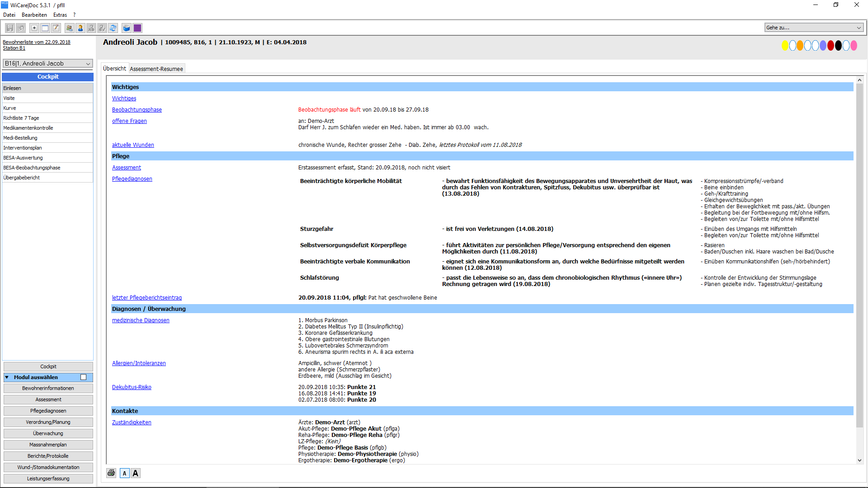The height and width of the screenshot is (488, 868).
Task: Click the blue refresh arrows icon
Action: 113,28
